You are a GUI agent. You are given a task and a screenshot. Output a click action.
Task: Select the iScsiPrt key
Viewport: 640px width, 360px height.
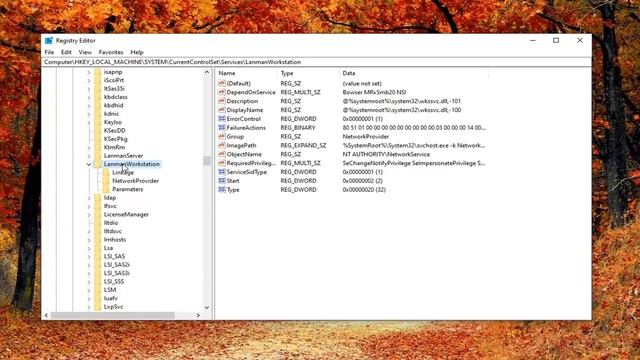coord(113,80)
